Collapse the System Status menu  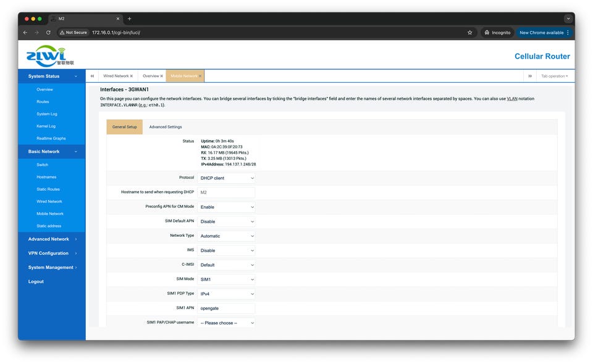pyautogui.click(x=52, y=77)
